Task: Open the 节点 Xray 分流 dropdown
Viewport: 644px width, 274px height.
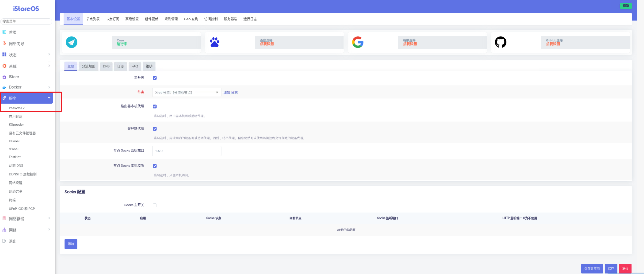Action: pyautogui.click(x=187, y=92)
